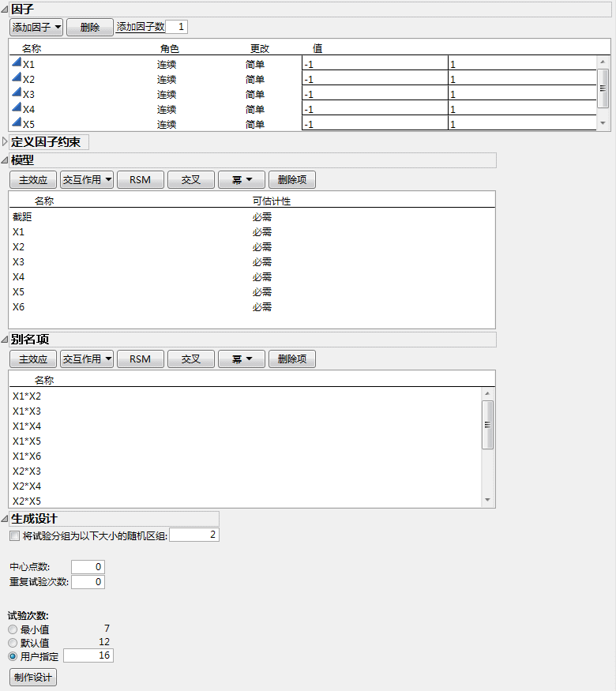The width and height of the screenshot is (616, 691).
Task: Click RSM button in 别名项 section
Action: tap(141, 359)
